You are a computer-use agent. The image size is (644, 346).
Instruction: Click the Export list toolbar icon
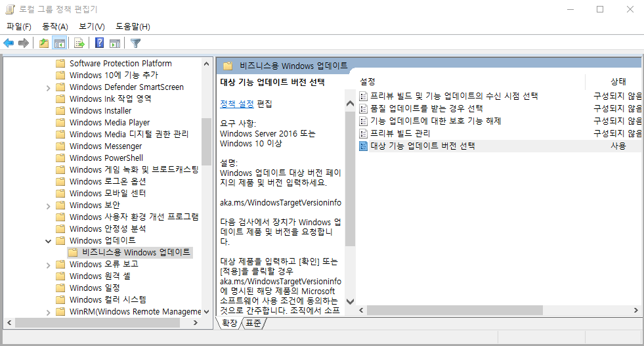point(79,43)
